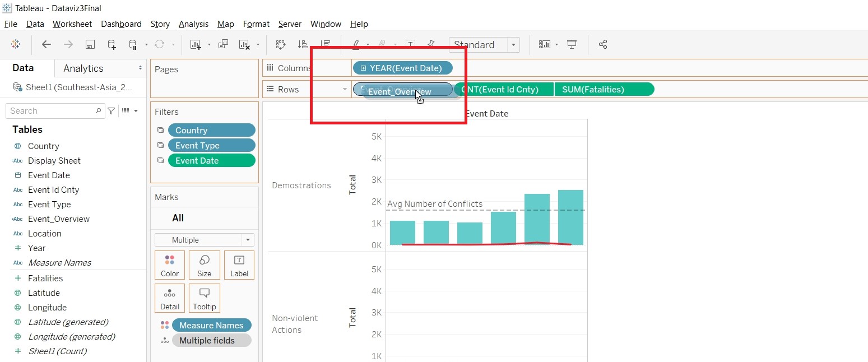
Task: Click the add new data source icon
Action: 112,44
